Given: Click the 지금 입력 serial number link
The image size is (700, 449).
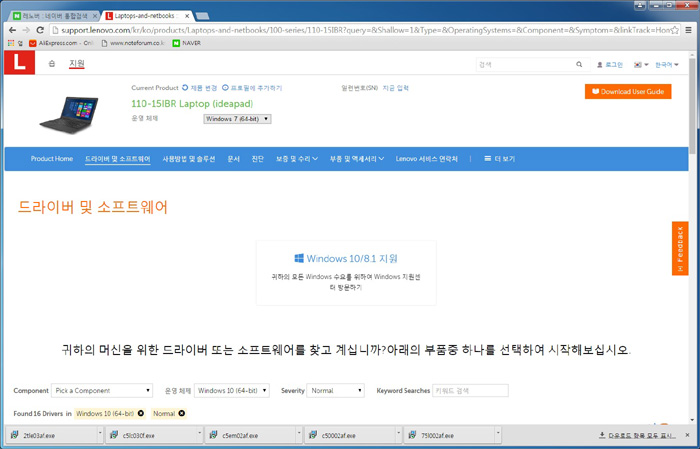Looking at the screenshot, I should (396, 88).
